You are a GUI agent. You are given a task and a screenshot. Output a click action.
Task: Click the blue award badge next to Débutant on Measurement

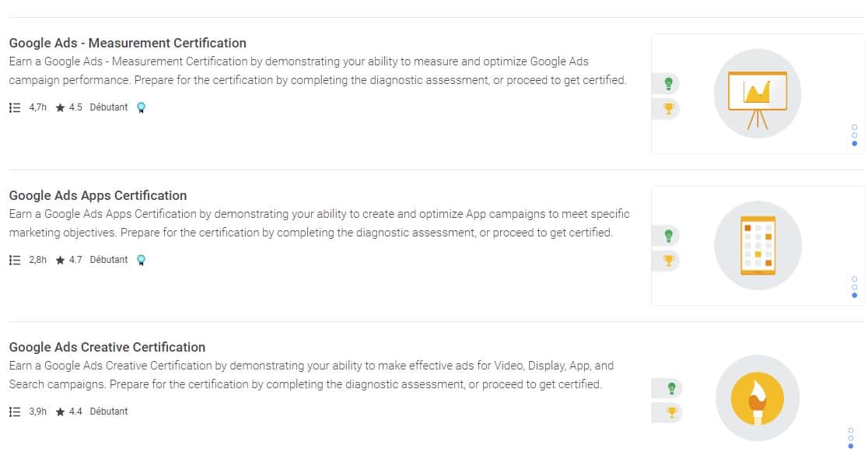(x=141, y=107)
